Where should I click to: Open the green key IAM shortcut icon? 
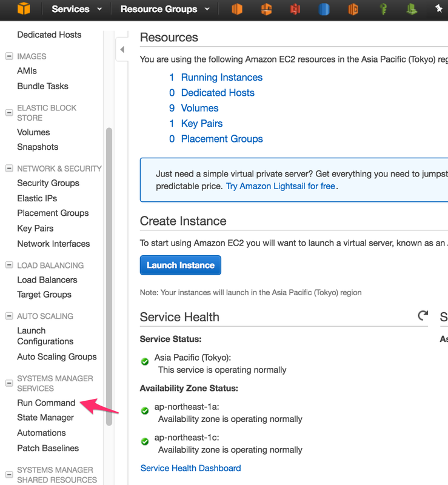coord(383,9)
